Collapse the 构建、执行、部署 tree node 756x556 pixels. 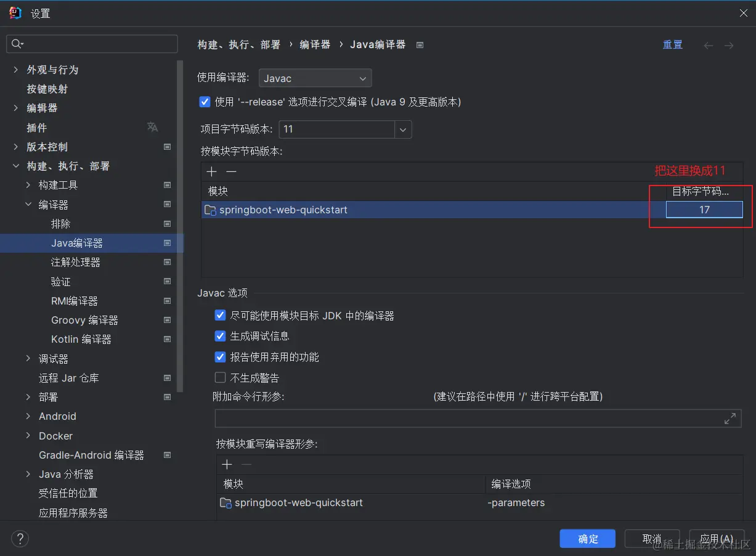(15, 166)
